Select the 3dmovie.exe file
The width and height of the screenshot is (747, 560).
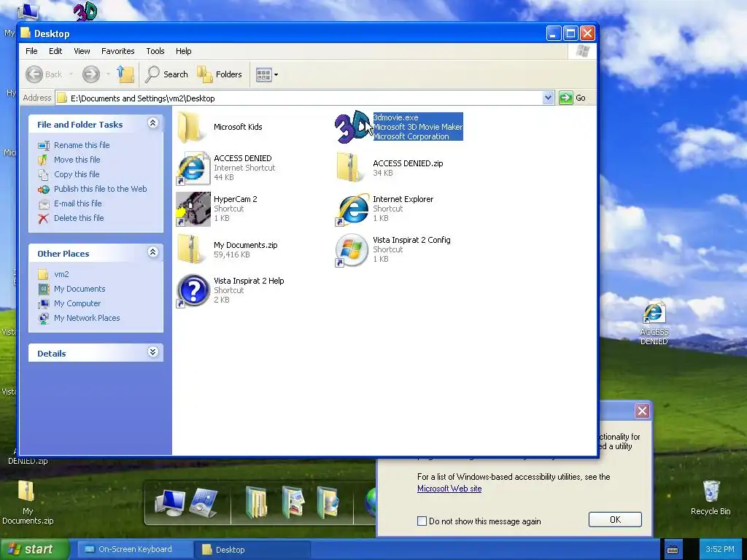pos(399,127)
